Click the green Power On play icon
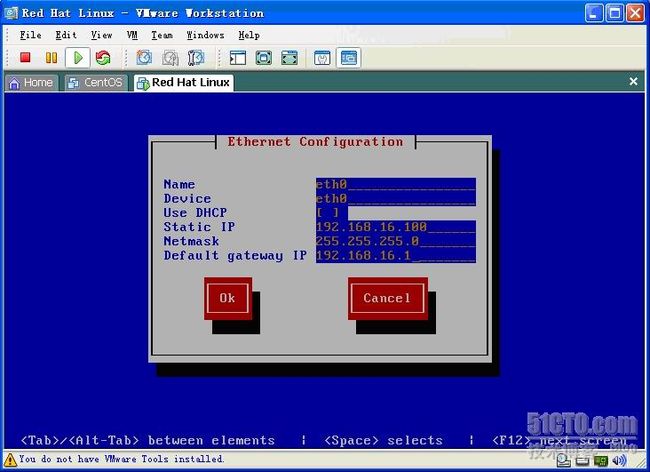The image size is (650, 472). 78,58
